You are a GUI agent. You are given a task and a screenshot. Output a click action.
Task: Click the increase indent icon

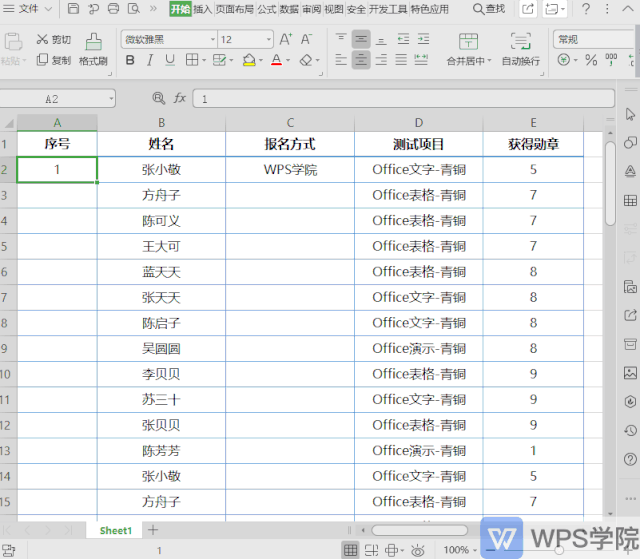click(423, 39)
